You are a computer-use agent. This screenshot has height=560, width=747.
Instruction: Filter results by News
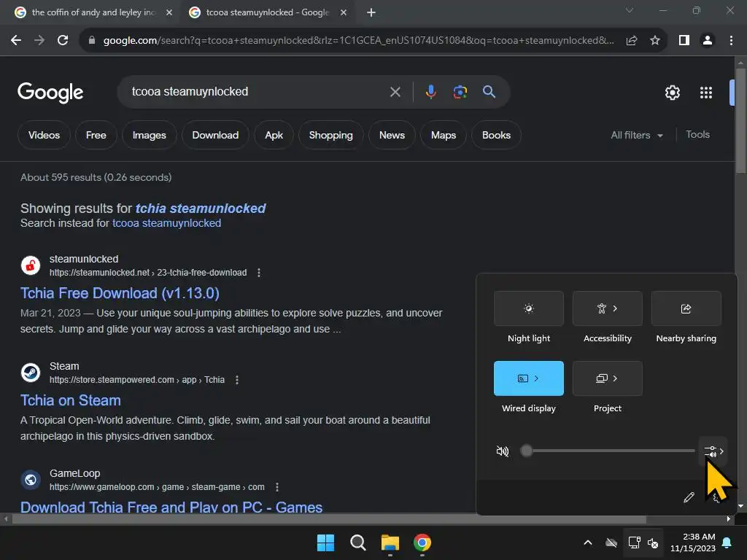[392, 135]
